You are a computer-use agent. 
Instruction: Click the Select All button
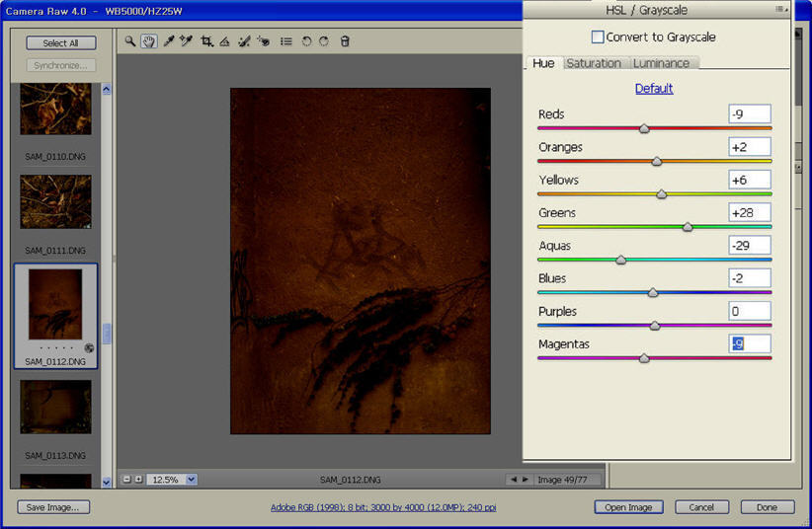point(61,43)
